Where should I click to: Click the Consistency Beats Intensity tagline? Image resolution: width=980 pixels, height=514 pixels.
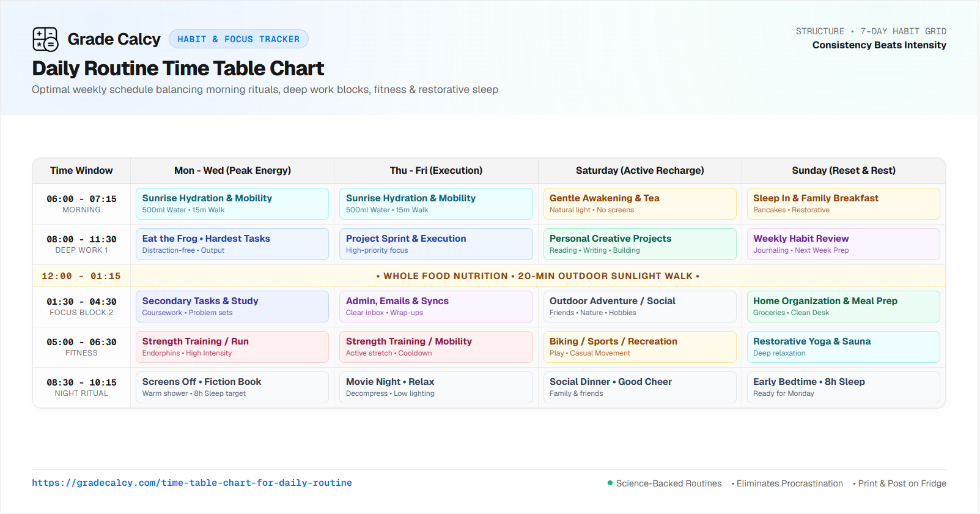879,45
